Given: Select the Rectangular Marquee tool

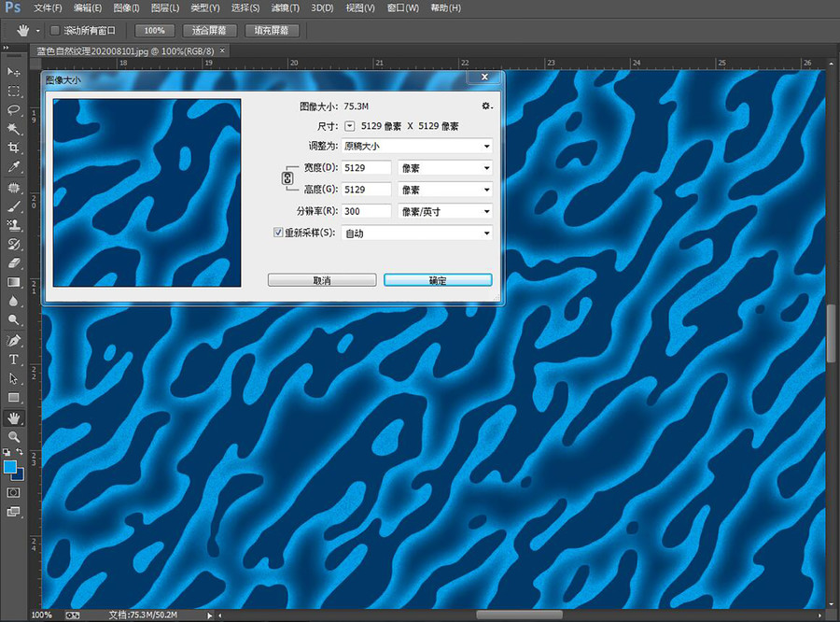Looking at the screenshot, I should point(13,92).
